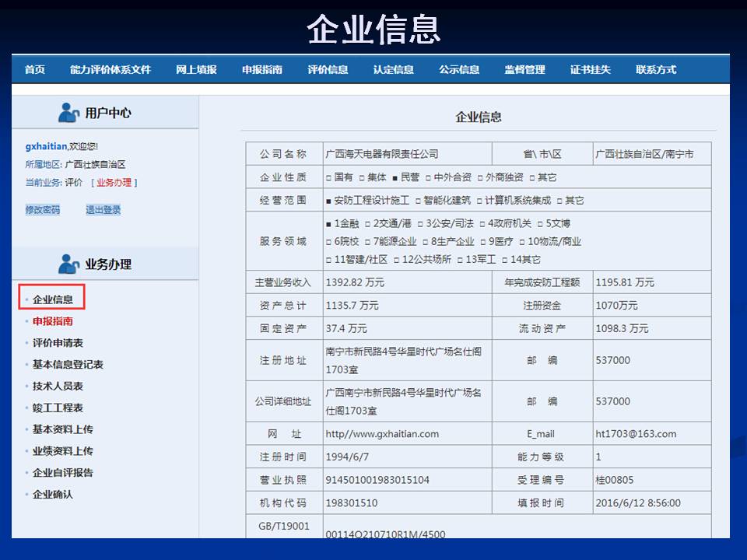Open 评价信息 from the navigation bar

(x=328, y=69)
